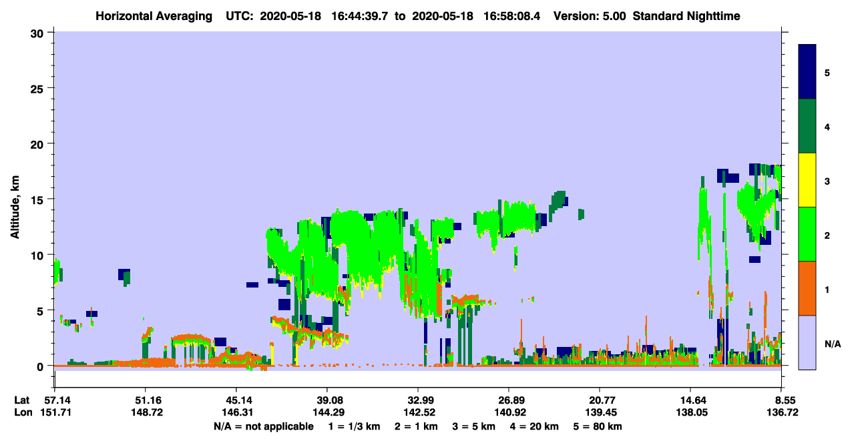Click the 'Lat' row label
Image resolution: width=868 pixels, height=445 pixels.
pyautogui.click(x=21, y=400)
